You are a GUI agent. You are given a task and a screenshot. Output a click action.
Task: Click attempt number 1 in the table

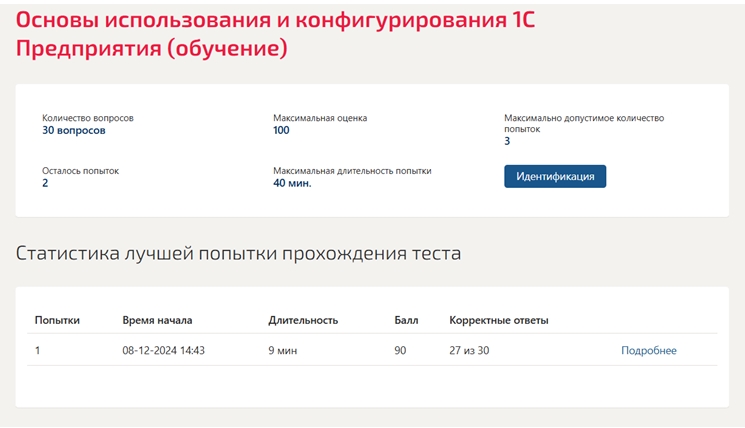coord(38,351)
